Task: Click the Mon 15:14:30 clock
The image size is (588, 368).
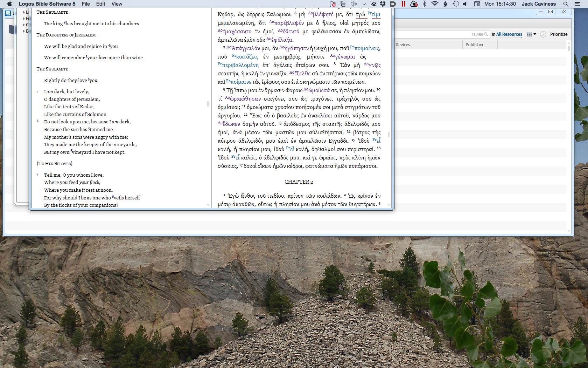Action: (500, 4)
